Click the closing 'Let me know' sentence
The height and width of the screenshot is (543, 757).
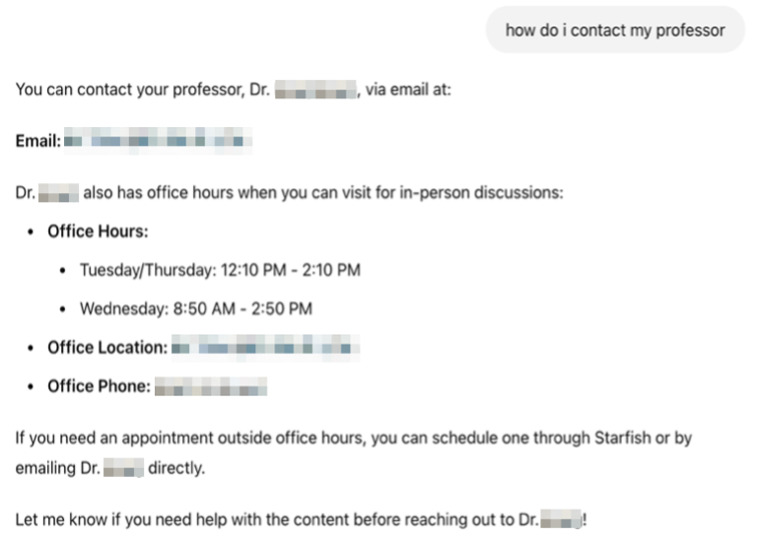coord(301,519)
